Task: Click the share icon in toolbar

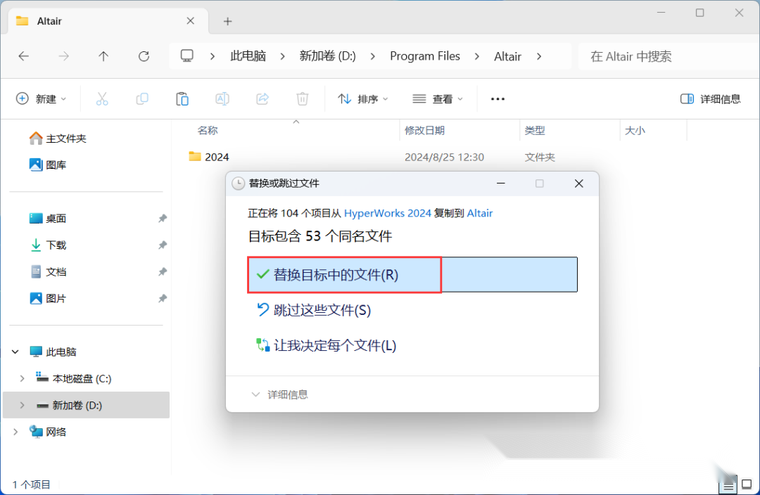Action: click(262, 99)
